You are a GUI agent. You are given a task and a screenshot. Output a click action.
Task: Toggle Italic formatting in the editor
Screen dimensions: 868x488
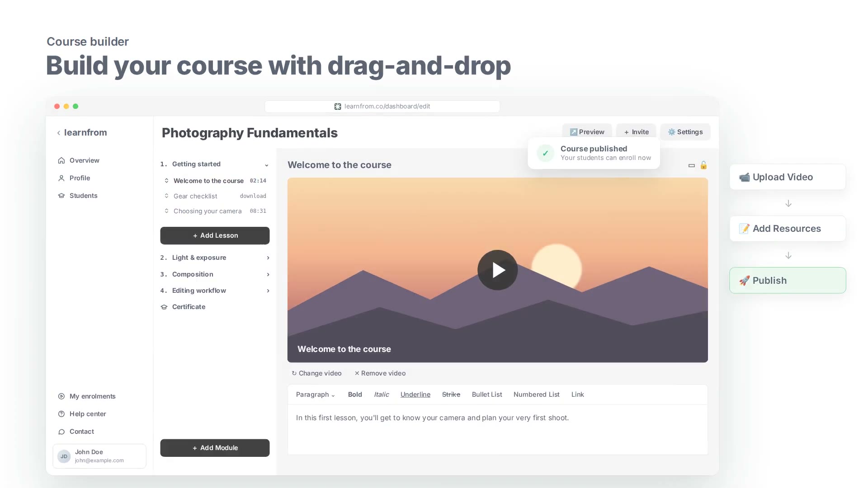coord(381,394)
